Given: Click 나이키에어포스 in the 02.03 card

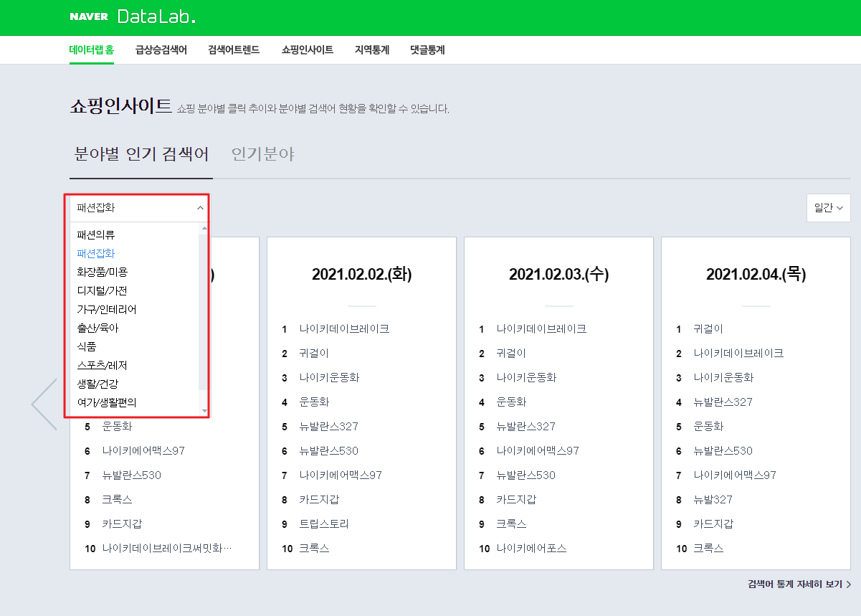Looking at the screenshot, I should click(x=531, y=549).
